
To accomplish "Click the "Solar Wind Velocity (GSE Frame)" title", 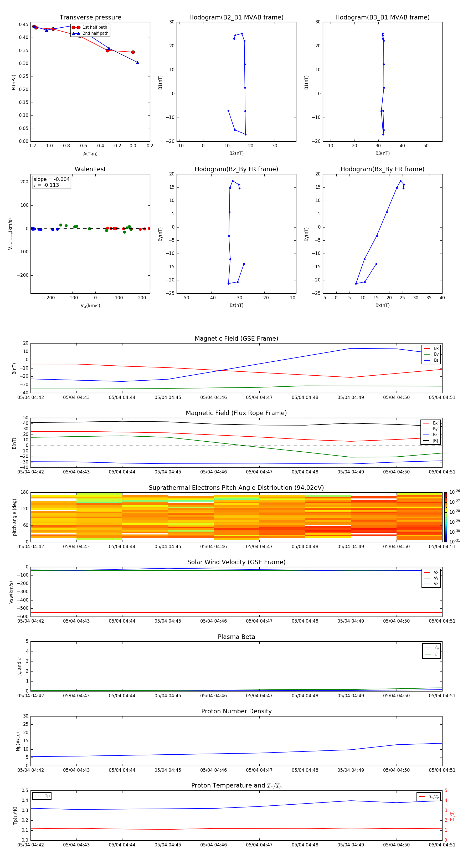I will click(x=236, y=562).
